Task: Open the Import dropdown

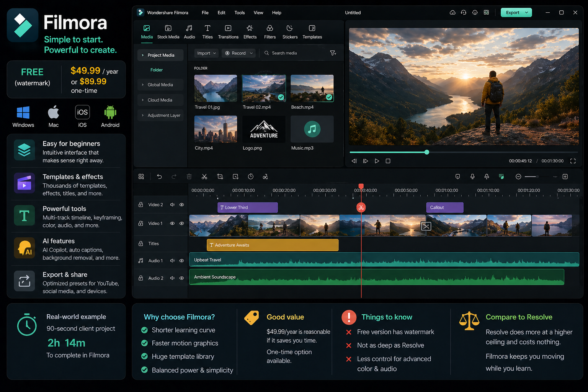Action: (x=206, y=53)
